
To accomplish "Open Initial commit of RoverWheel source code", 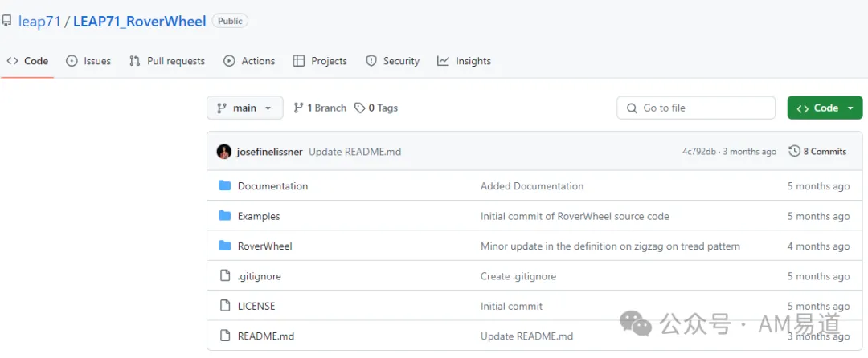I will click(x=575, y=216).
